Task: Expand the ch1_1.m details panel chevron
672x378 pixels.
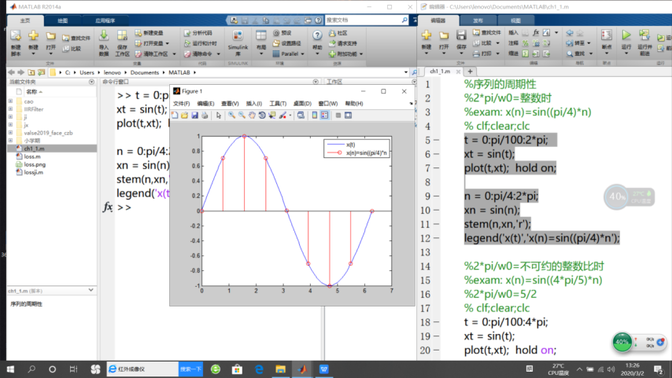Action: pyautogui.click(x=91, y=290)
